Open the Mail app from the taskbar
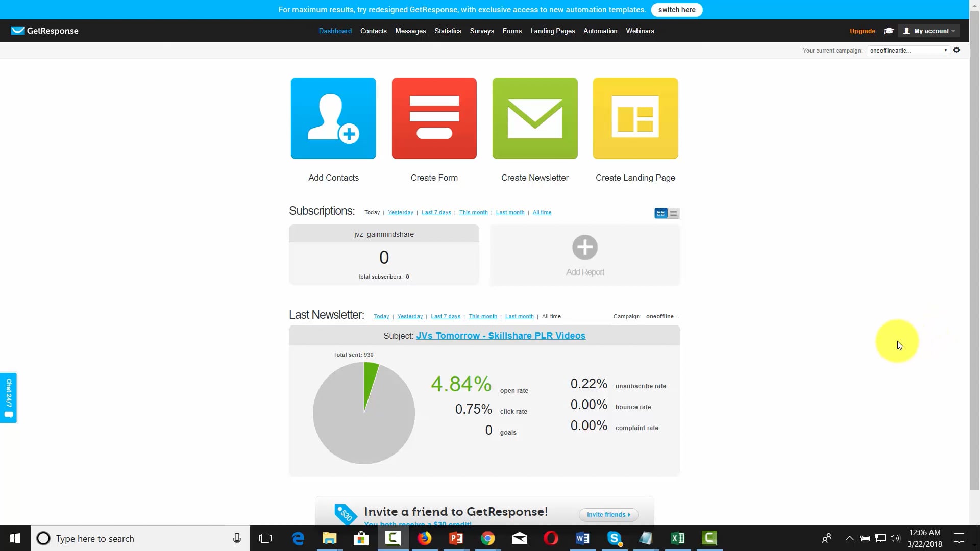980x551 pixels. coord(520,538)
